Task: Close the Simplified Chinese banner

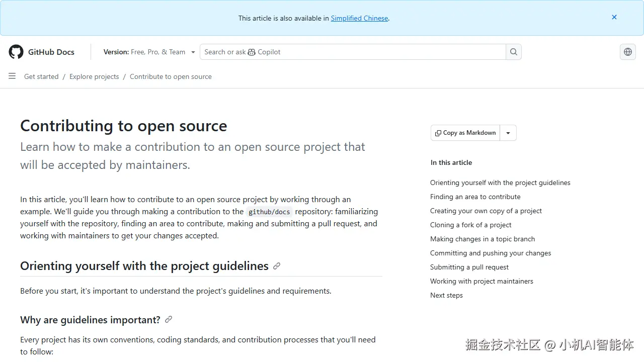Action: [x=614, y=18]
